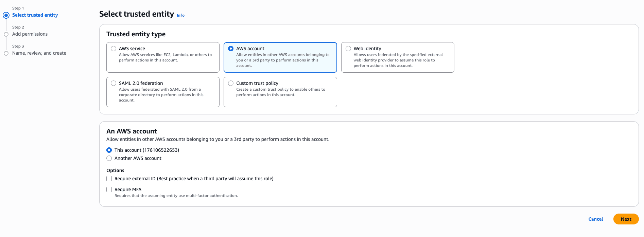
Task: Click the Web identity card description text
Action: [398, 60]
